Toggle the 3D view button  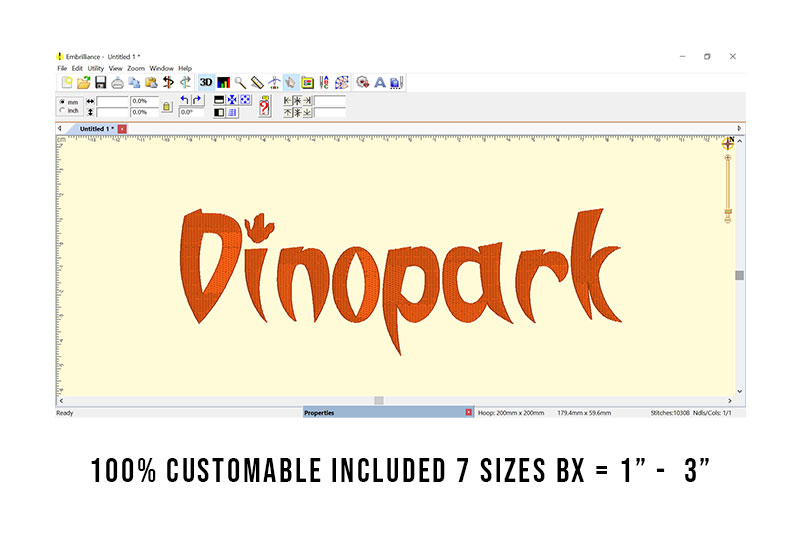click(x=206, y=82)
